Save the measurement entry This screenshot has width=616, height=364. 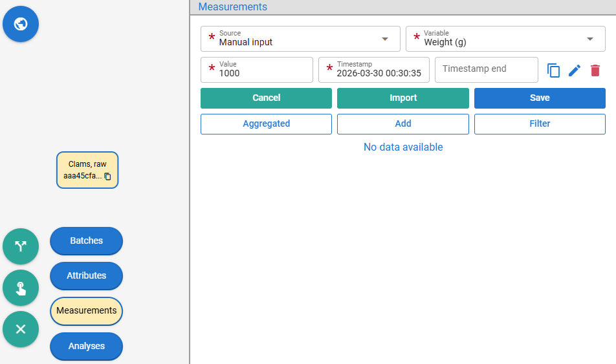click(540, 98)
